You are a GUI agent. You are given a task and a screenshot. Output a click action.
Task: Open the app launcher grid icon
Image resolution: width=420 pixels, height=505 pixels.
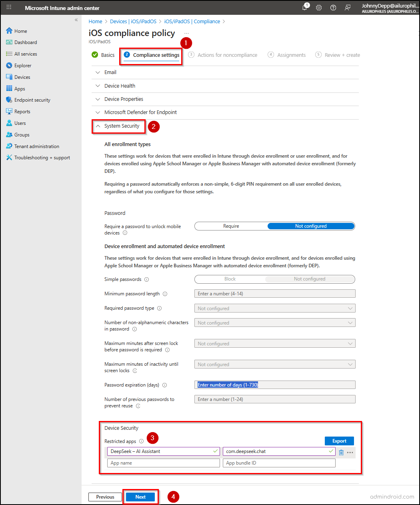click(x=9, y=8)
